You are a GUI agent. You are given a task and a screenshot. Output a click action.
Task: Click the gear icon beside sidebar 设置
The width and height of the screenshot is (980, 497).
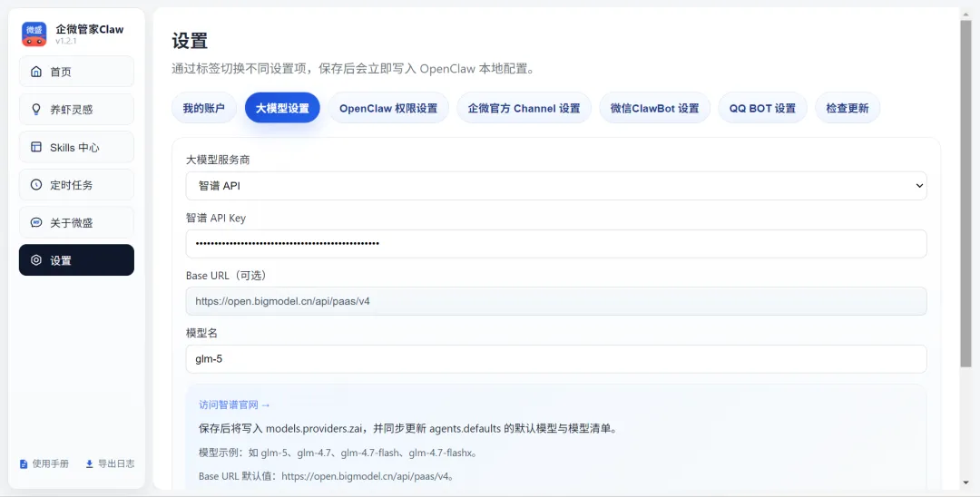click(36, 260)
